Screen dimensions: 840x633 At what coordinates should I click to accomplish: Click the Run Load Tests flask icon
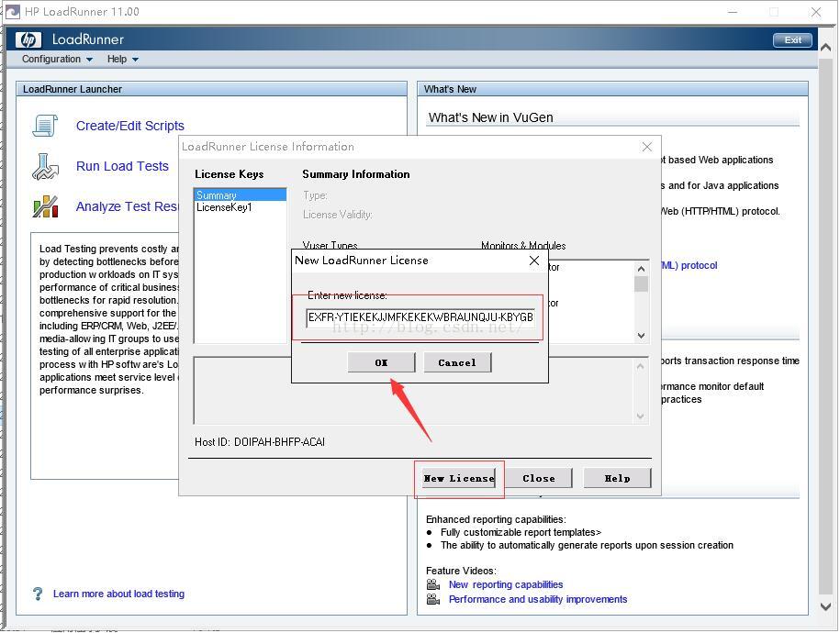[45, 166]
